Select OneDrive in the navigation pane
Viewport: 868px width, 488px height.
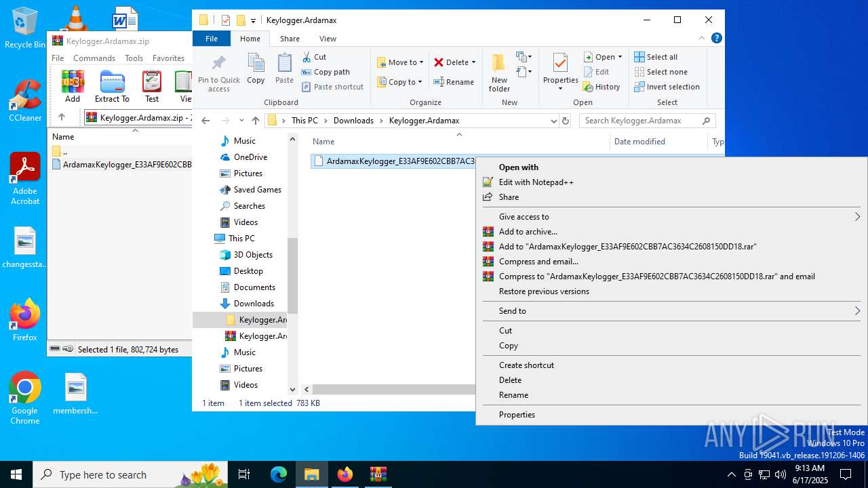point(250,157)
